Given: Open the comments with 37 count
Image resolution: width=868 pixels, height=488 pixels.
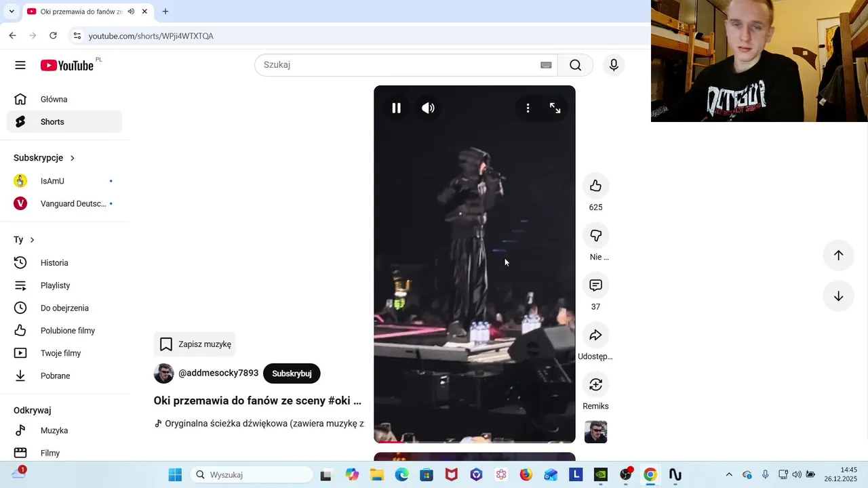Looking at the screenshot, I should (595, 285).
